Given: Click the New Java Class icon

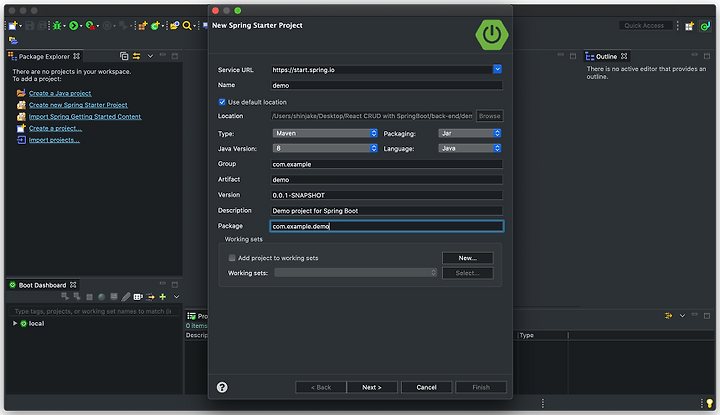Looking at the screenshot, I should click(x=155, y=26).
